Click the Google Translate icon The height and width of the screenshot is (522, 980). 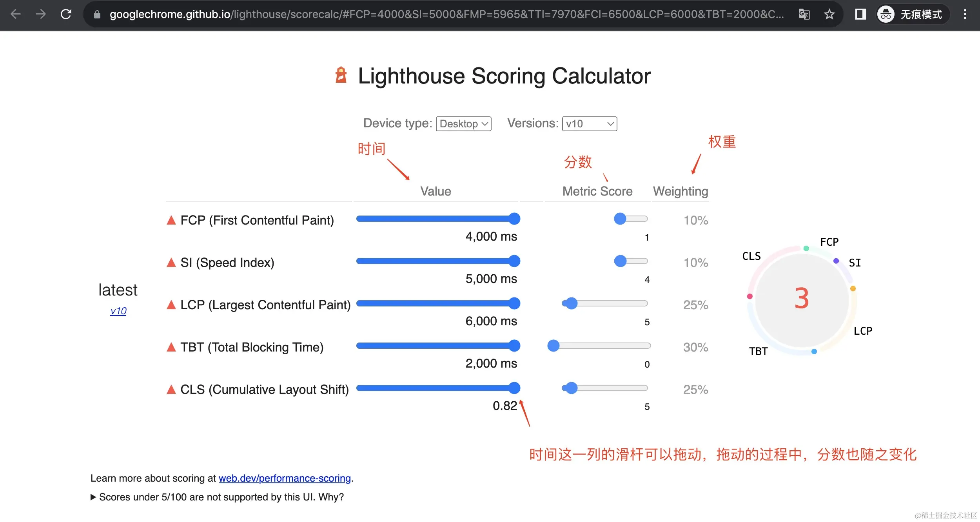pos(804,14)
